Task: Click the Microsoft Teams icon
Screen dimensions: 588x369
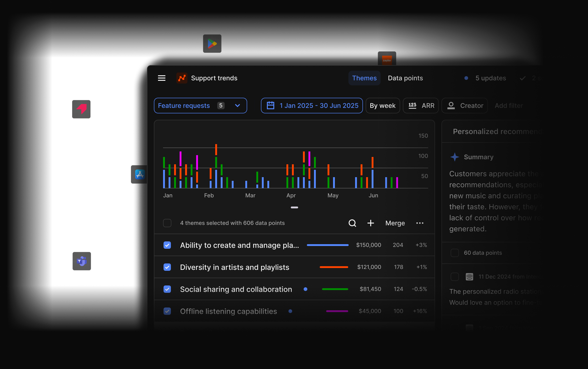Action: 82,261
